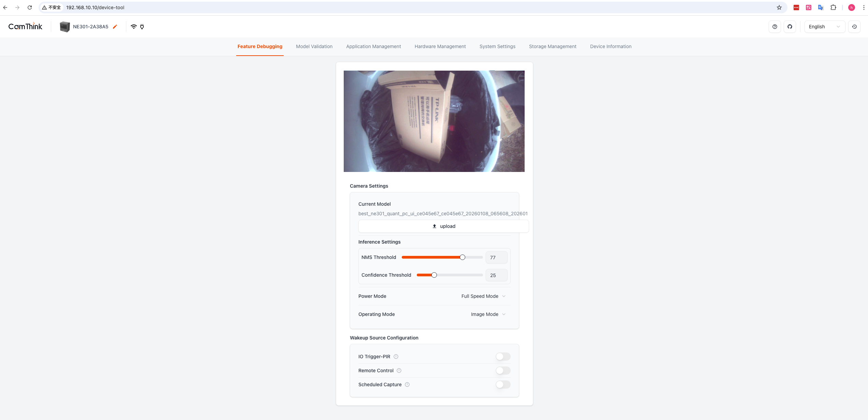Open the English language dropdown

click(x=824, y=27)
